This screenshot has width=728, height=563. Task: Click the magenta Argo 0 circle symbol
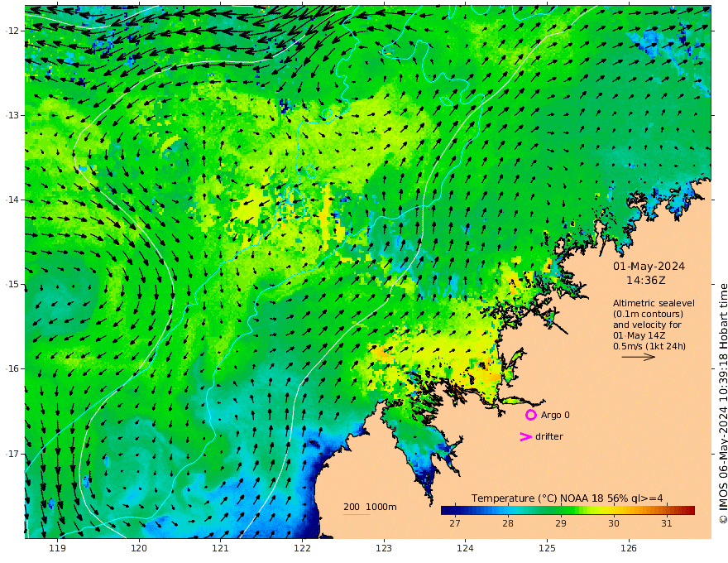click(x=530, y=415)
